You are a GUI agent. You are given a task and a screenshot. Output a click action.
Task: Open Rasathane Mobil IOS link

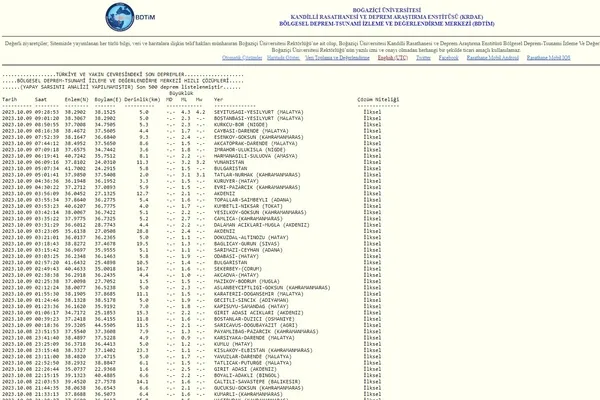[548, 58]
